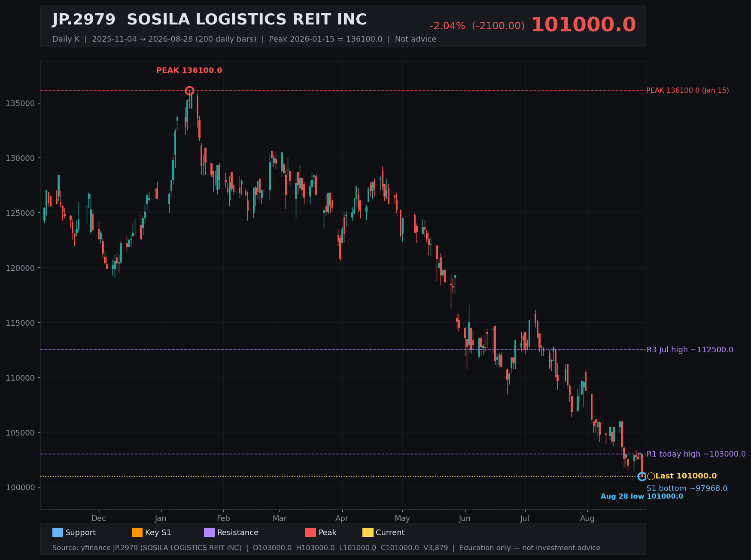Click the low value 'L101000.0' in footer
The image size is (751, 560).
click(358, 548)
